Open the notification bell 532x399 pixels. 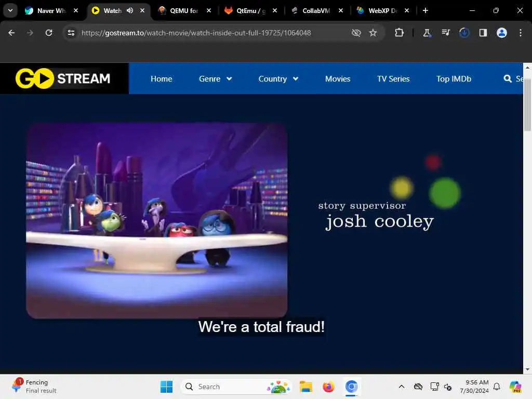point(496,387)
